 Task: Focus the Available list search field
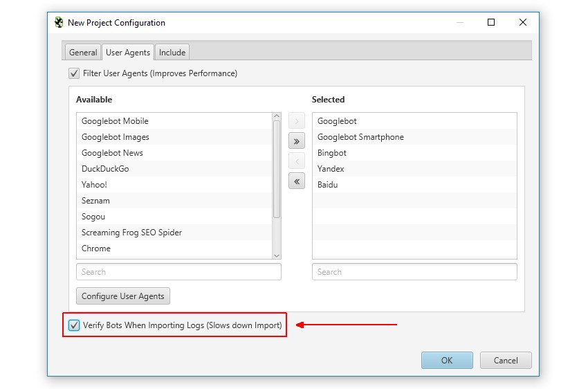[178, 272]
